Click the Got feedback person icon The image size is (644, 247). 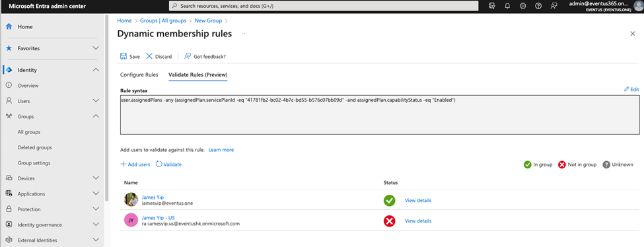(x=188, y=56)
